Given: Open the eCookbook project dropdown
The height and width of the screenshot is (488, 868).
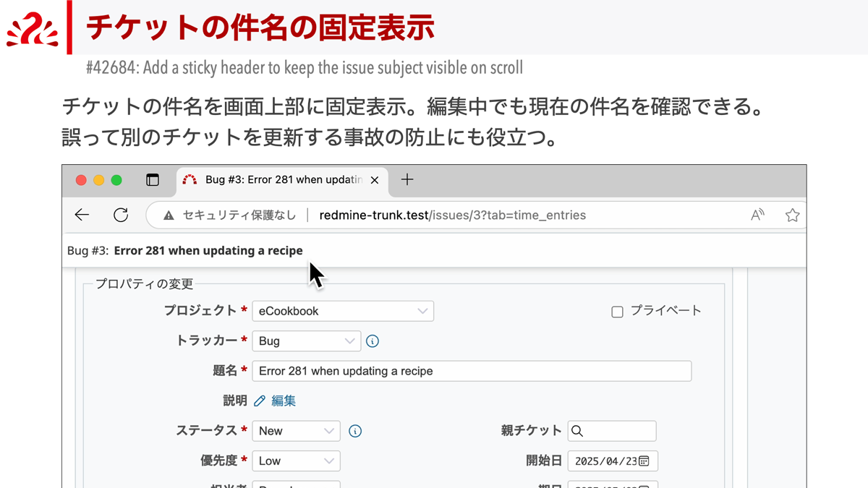Looking at the screenshot, I should [342, 311].
